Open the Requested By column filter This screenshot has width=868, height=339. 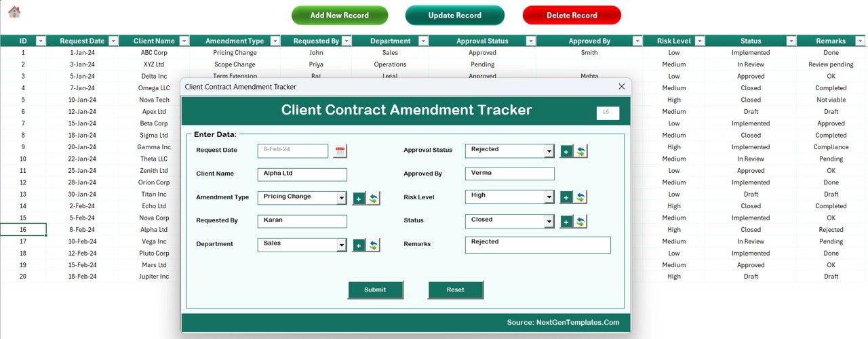point(347,41)
